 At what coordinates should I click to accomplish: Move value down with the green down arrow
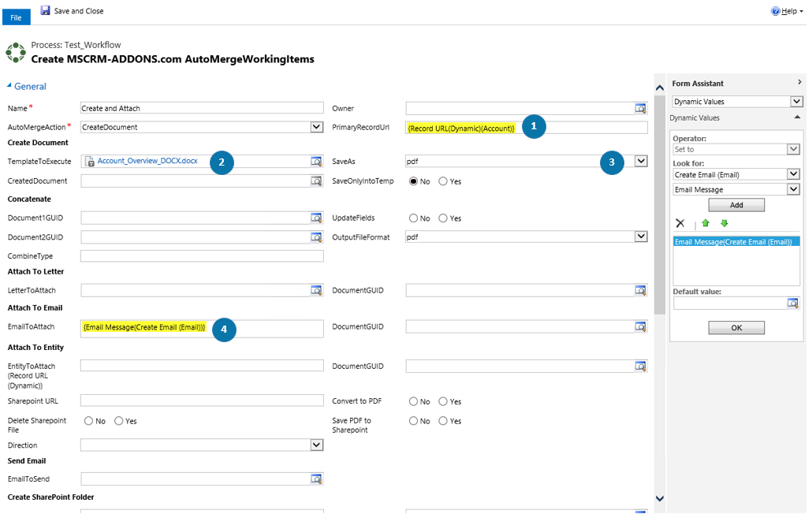724,223
